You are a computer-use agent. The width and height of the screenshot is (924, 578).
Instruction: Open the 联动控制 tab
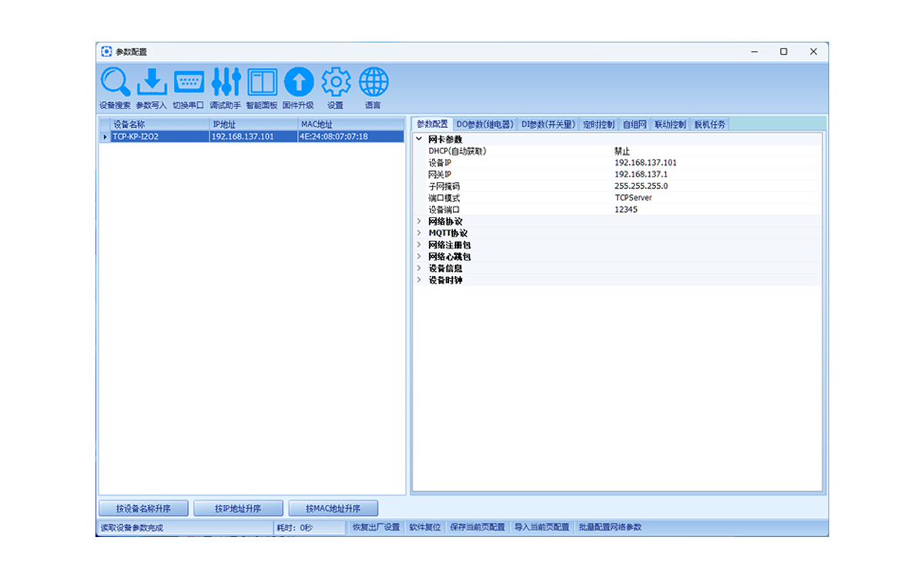[x=670, y=124]
